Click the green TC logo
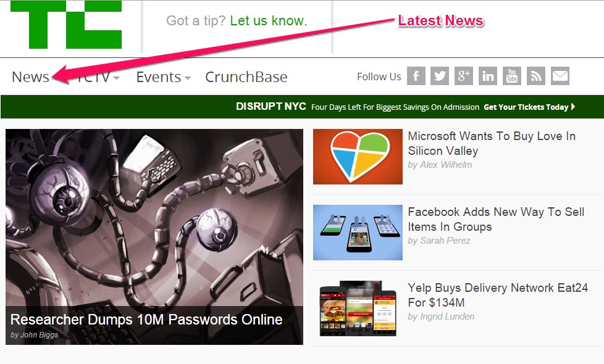This screenshot has height=364, width=604. coord(66,25)
